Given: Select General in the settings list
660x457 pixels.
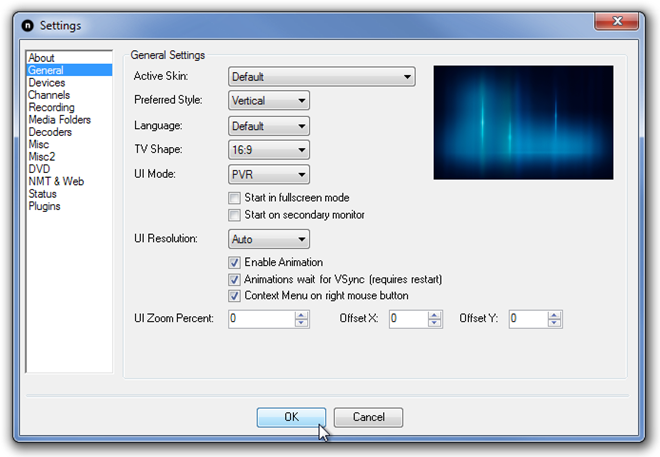Looking at the screenshot, I should [69, 70].
